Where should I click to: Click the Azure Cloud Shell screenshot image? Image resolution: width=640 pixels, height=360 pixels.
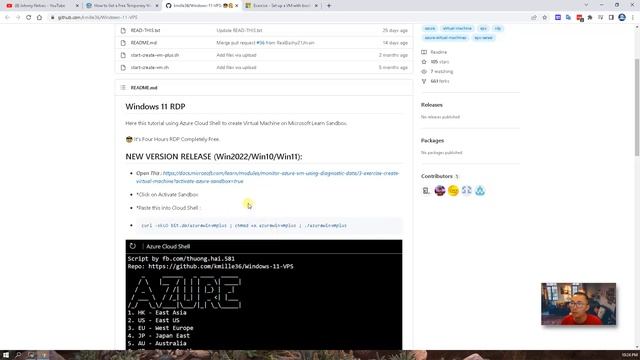pyautogui.click(x=264, y=295)
